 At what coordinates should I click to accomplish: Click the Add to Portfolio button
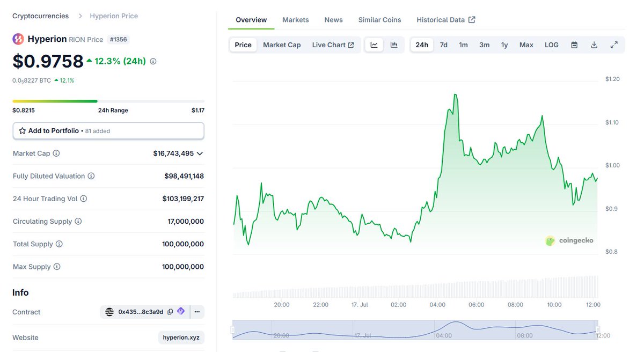[108, 131]
